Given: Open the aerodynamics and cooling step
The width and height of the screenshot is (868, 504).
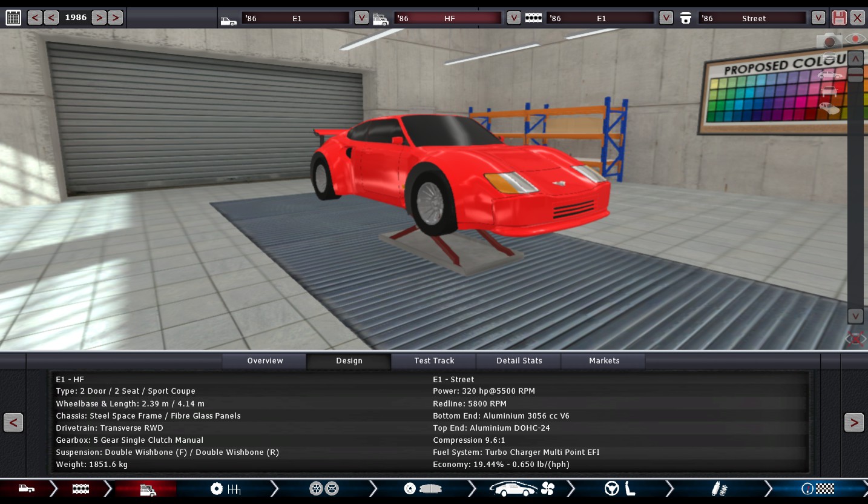Looking at the screenshot, I should 522,489.
